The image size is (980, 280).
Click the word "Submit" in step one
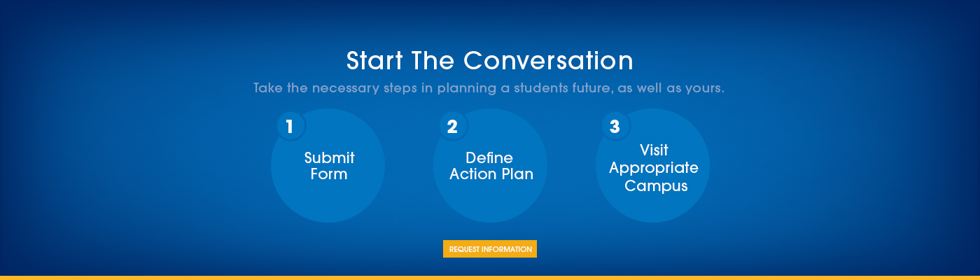point(329,158)
